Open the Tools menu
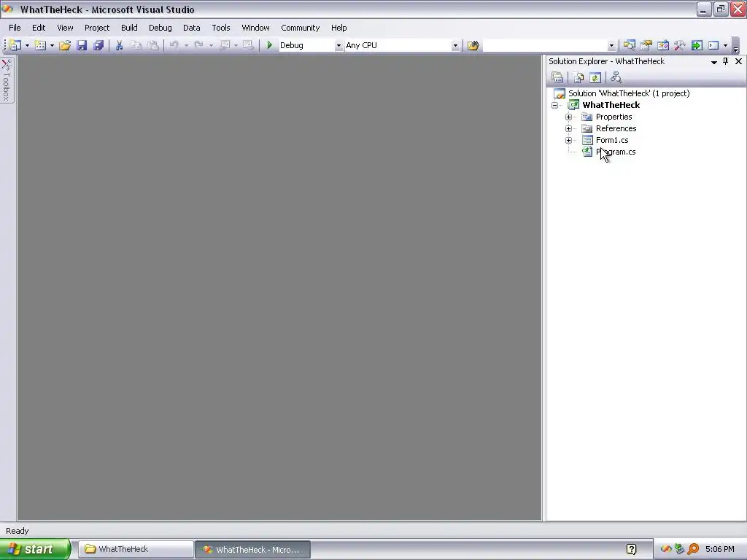 (x=221, y=28)
